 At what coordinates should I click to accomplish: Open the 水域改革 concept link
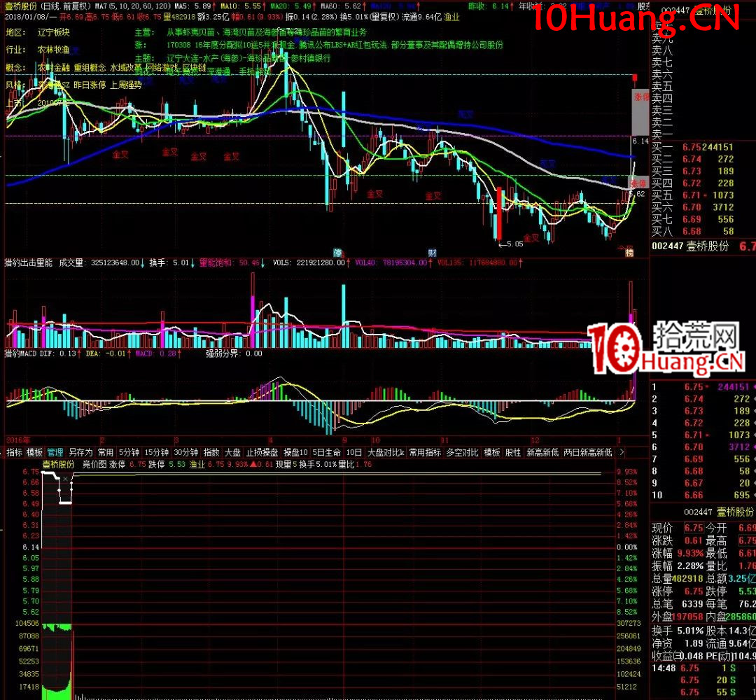126,67
